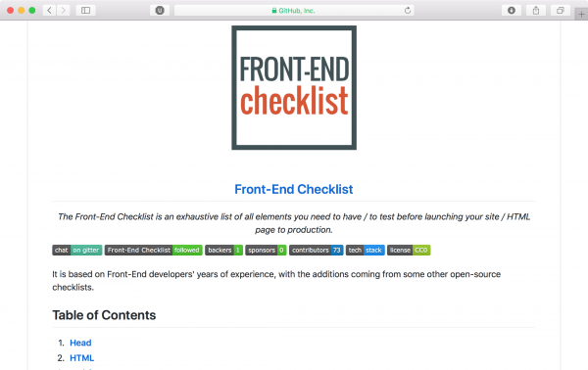588x370 pixels.
Task: Click the sponsors badge
Action: (266, 251)
